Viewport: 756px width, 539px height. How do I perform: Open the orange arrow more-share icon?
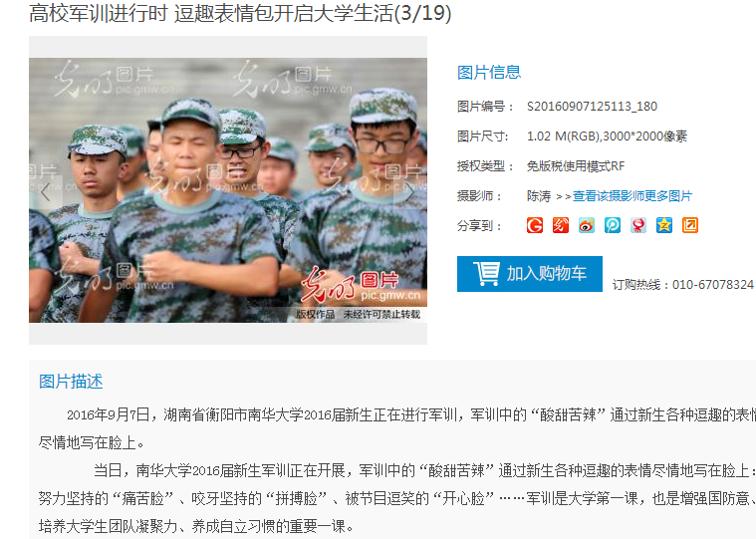[690, 225]
